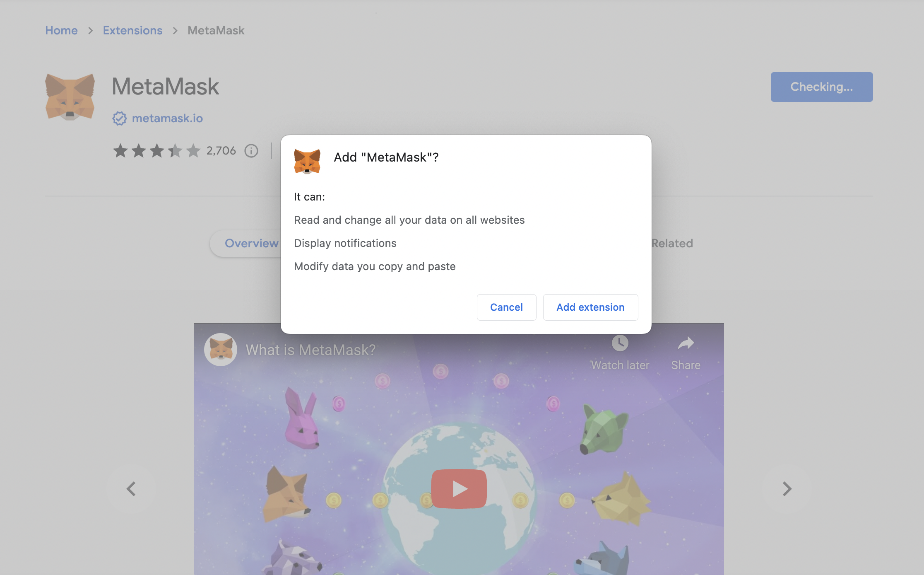Go to Home via the breadcrumb
The image size is (924, 575).
[x=61, y=30]
